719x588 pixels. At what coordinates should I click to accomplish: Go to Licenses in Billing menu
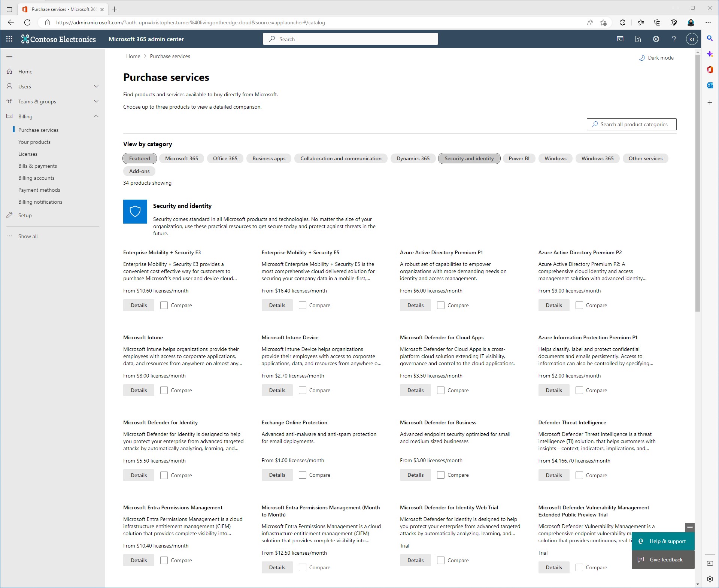tap(28, 154)
